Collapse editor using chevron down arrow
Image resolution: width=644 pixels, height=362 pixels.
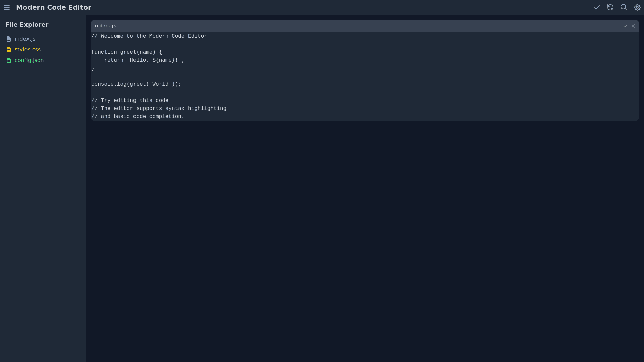tap(625, 26)
